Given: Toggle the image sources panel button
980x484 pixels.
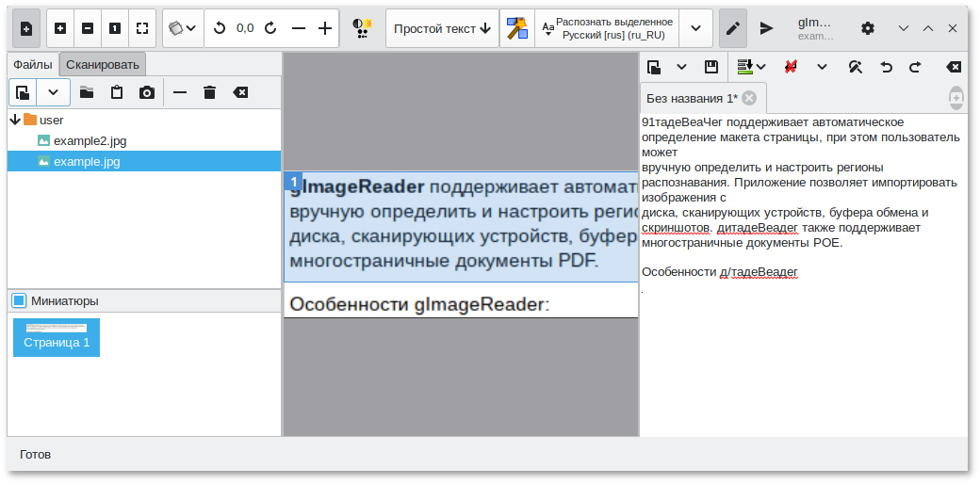Looking at the screenshot, I should point(26,28).
